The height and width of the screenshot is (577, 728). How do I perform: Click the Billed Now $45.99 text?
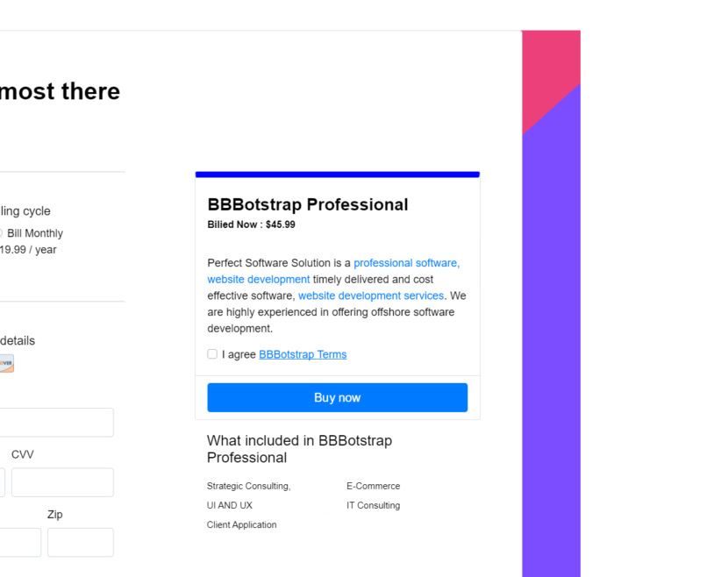pos(251,224)
